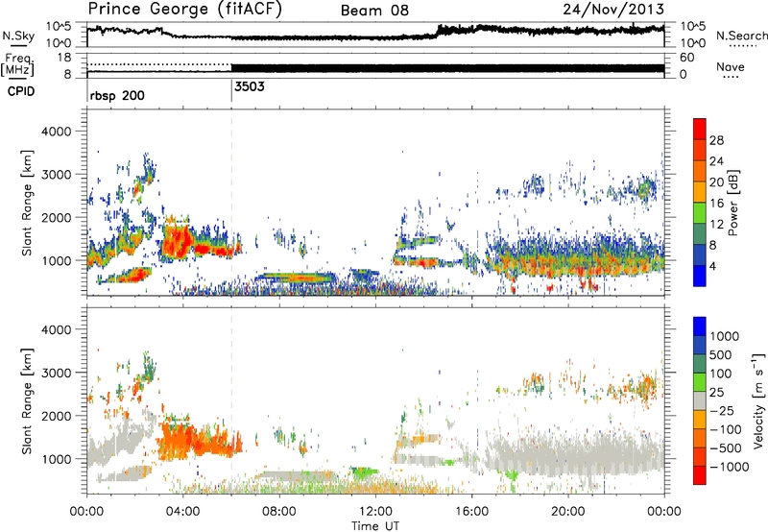
Task: Click the 20:00 tick on time axis
Action: pyautogui.click(x=568, y=510)
